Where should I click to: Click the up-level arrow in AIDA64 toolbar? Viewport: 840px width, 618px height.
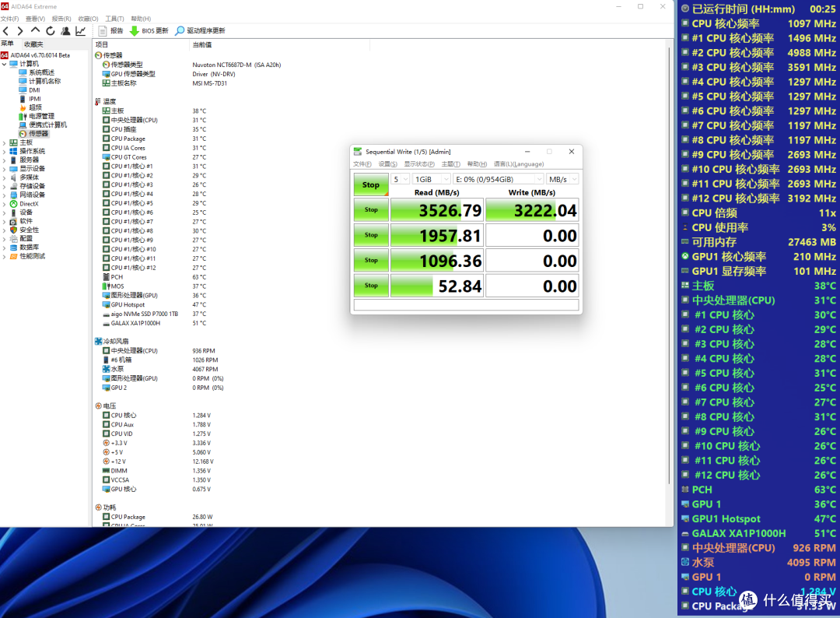pos(35,30)
